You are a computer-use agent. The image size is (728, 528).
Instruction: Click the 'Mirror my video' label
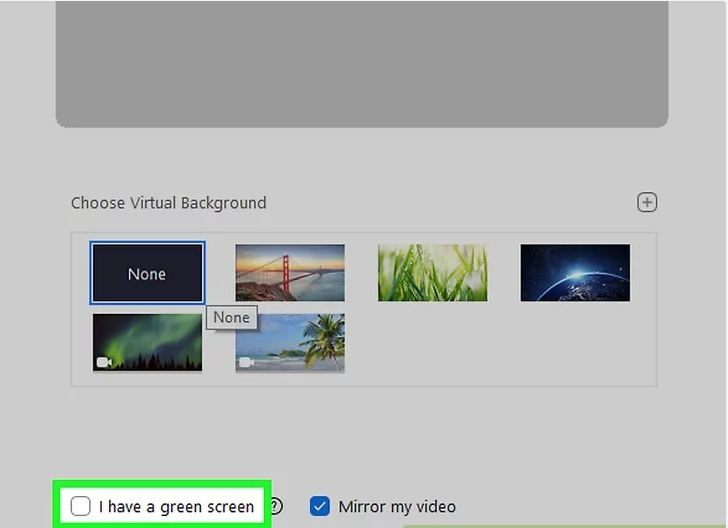(x=397, y=507)
